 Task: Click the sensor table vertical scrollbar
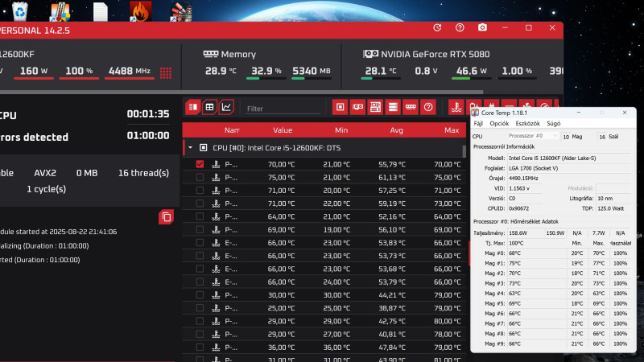(464, 151)
